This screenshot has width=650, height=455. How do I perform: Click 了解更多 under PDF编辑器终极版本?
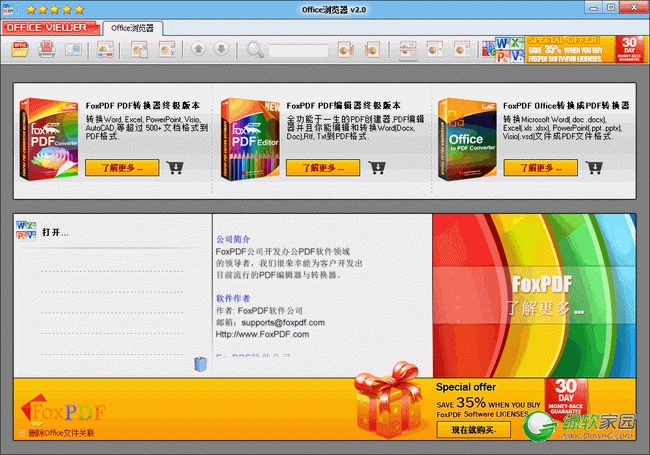[323, 167]
